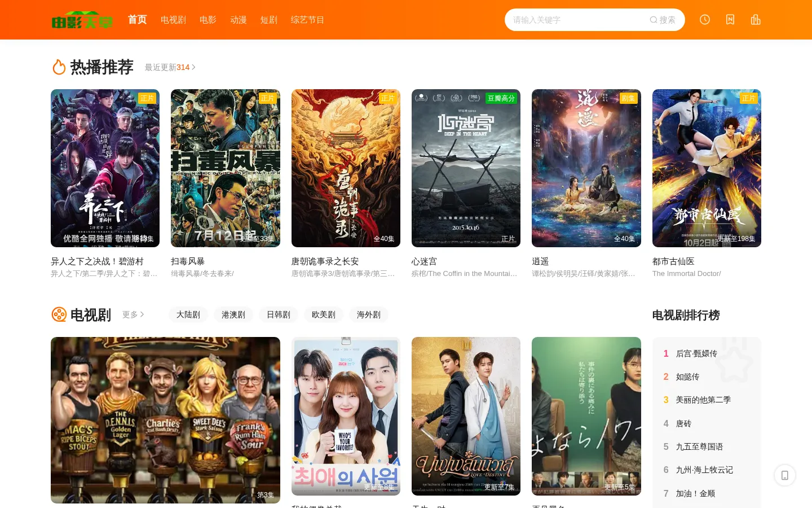The height and width of the screenshot is (508, 812).
Task: Open the 唐朝诡事录之长安 poster
Action: [346, 168]
